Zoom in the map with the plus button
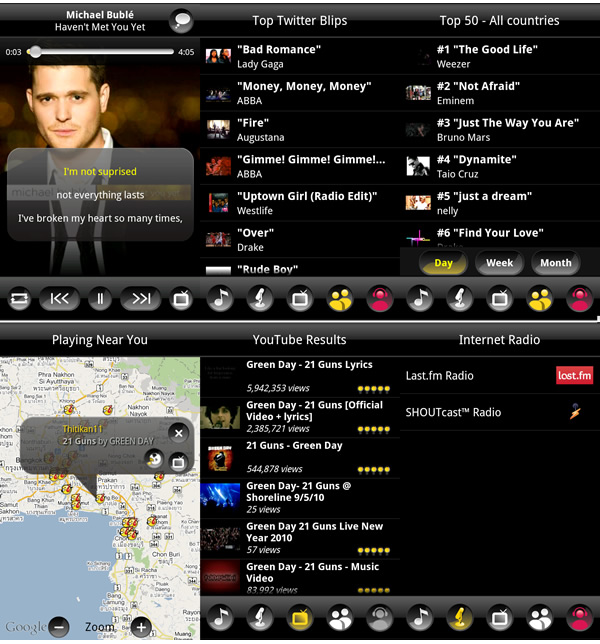The width and height of the screenshot is (600, 644). coord(141,627)
